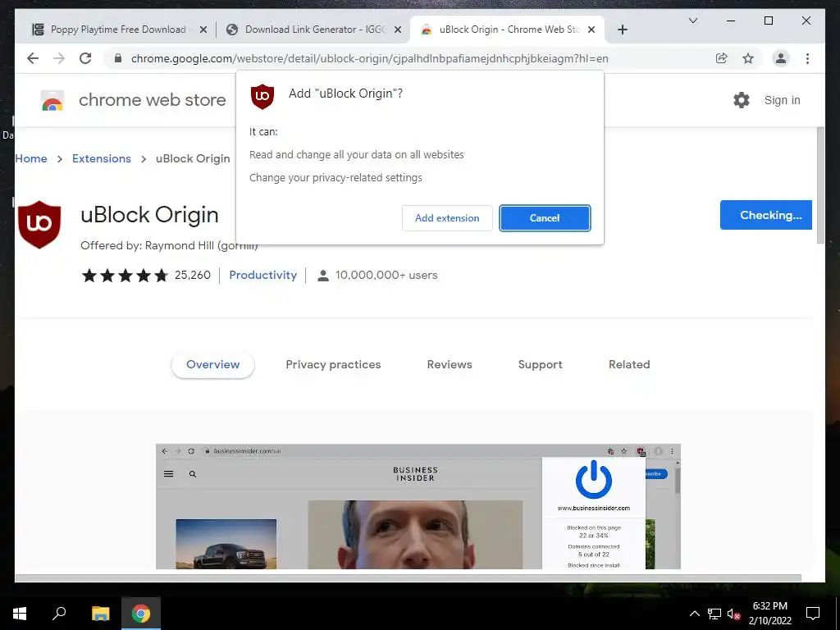
Task: Open the tab search dropdown arrow
Action: 692,21
